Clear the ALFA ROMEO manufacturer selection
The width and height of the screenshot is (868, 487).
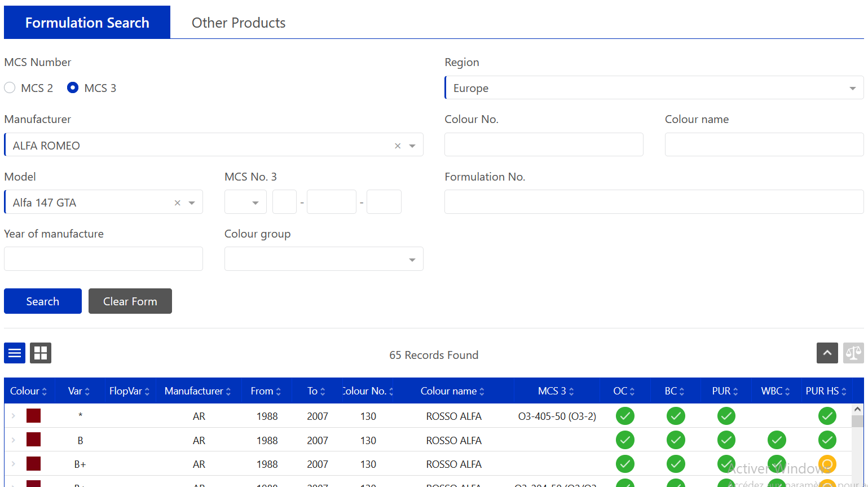click(398, 146)
